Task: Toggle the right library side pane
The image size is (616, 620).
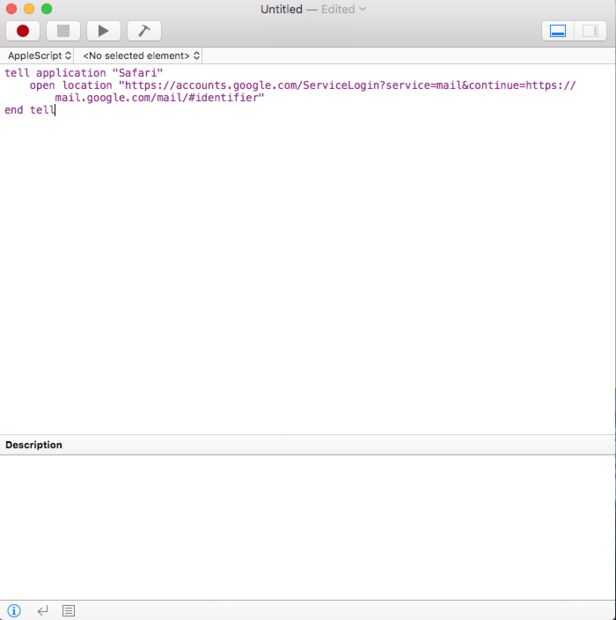Action: point(590,31)
